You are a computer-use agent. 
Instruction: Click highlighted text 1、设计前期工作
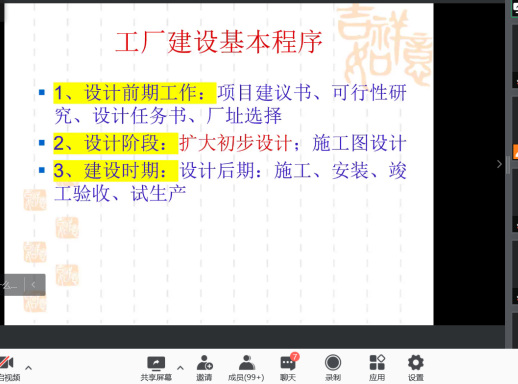coord(135,92)
